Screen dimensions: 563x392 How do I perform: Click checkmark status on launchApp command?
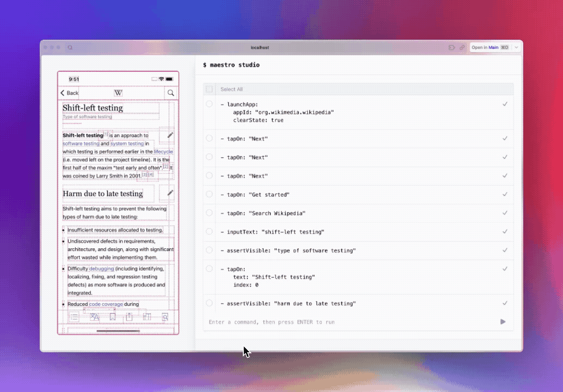[505, 104]
